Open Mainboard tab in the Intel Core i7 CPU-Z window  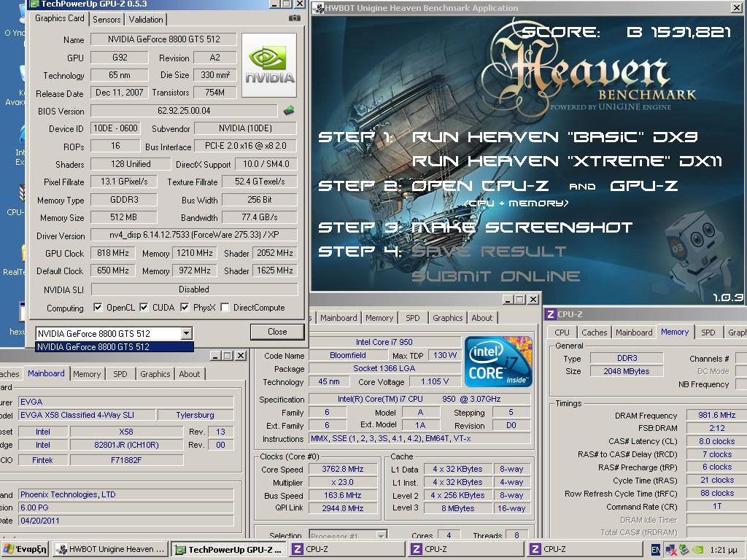coord(338,318)
